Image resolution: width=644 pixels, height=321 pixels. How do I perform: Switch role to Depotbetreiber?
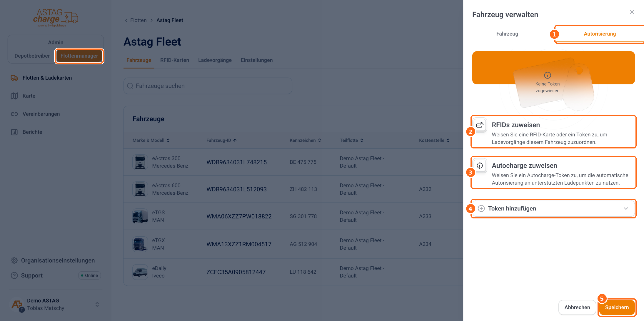[x=32, y=56]
